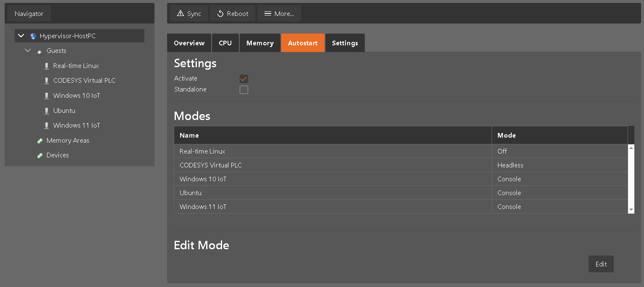Collapse the Guests tree branch

(x=28, y=50)
